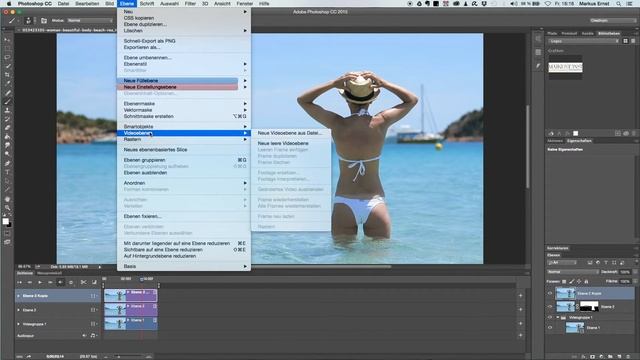Switch library to grid view

pos(625,41)
